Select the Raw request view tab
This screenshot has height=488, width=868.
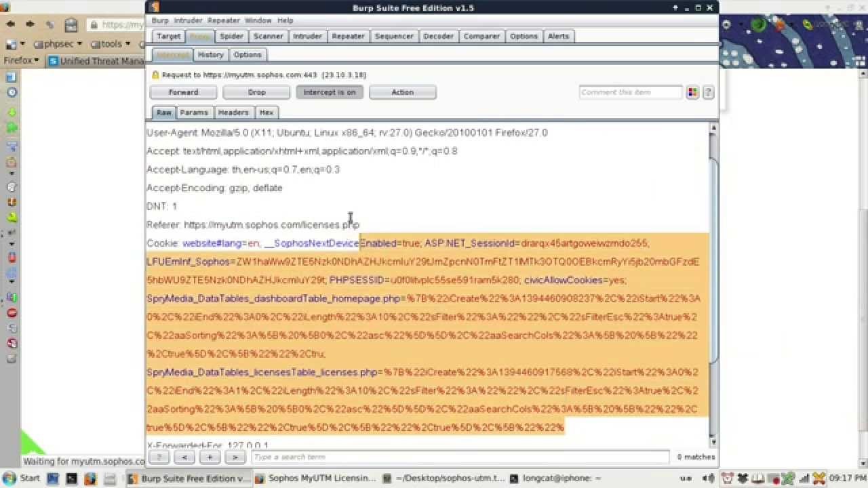tap(163, 113)
